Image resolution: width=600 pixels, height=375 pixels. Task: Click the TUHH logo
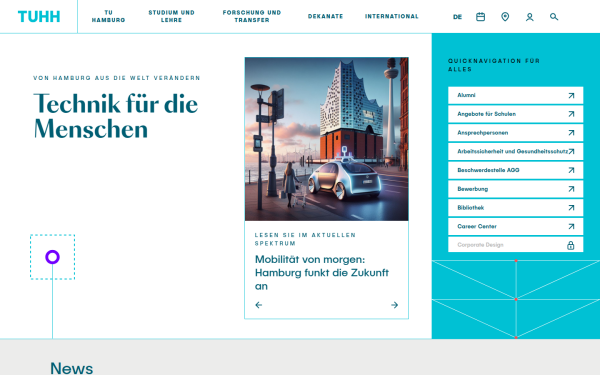click(x=39, y=17)
